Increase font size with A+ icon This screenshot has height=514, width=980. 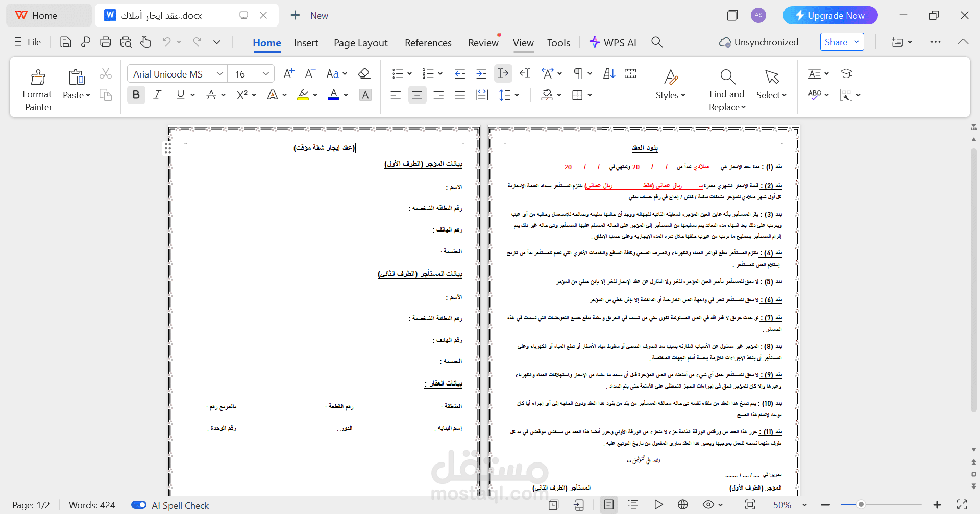pos(289,74)
